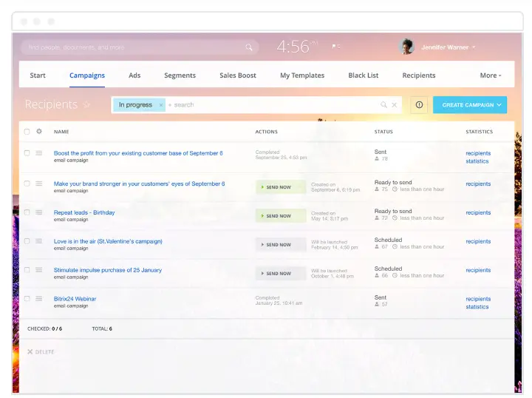This screenshot has height=398, width=532.
Task: Open the Jennifer Warner user menu arrow
Action: [474, 47]
